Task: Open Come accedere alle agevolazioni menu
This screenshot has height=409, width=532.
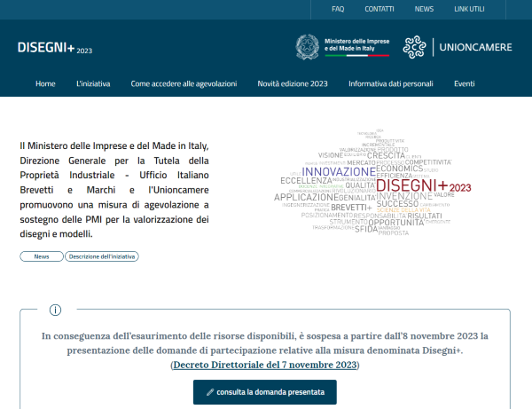Action: [x=184, y=83]
